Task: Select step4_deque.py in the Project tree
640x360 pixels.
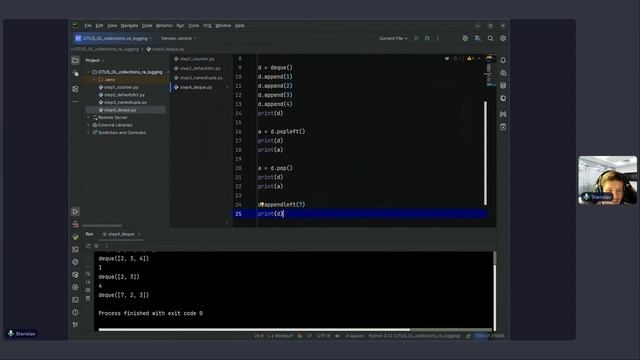Action: pyautogui.click(x=120, y=110)
